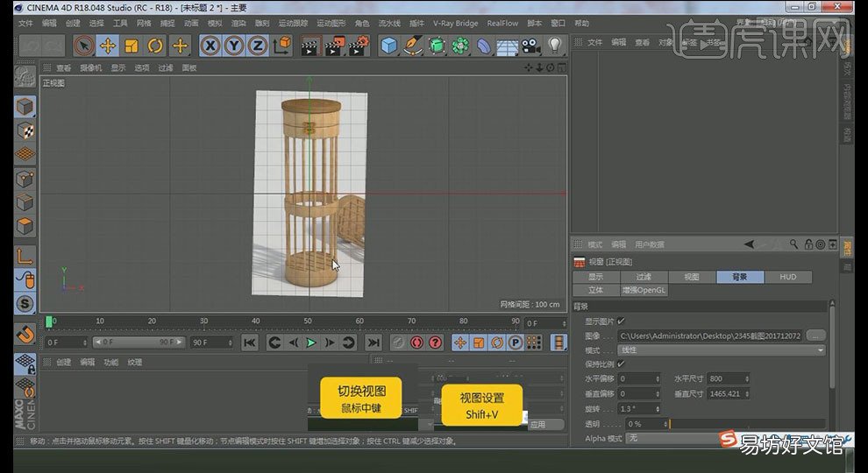The height and width of the screenshot is (473, 868).
Task: Add a camera object
Action: tap(530, 46)
